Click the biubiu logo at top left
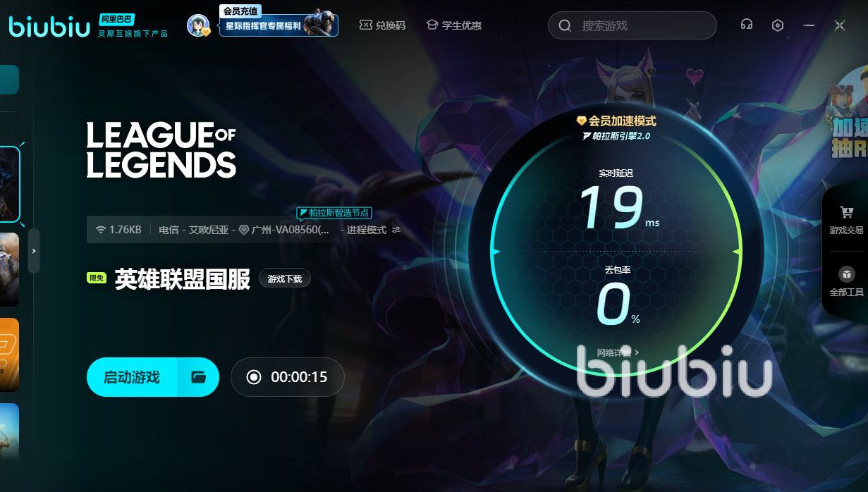The width and height of the screenshot is (868, 492). [49, 26]
